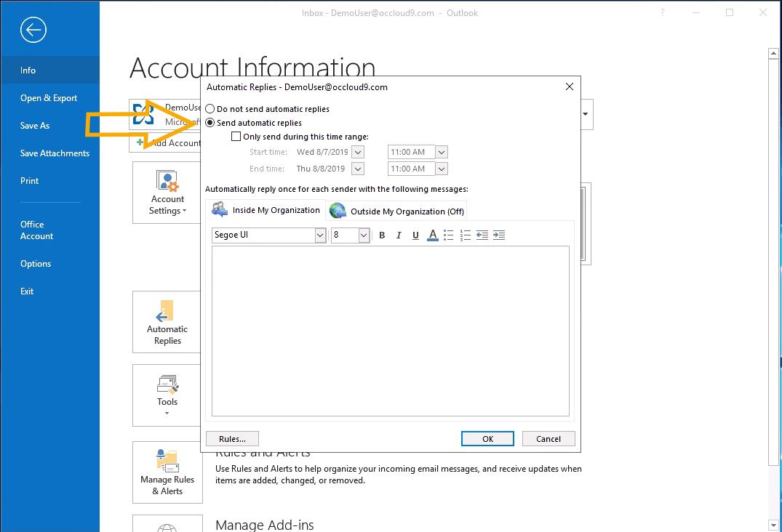Close the Automatic Replies dialog
Screen dimensions: 782x532
(x=570, y=86)
